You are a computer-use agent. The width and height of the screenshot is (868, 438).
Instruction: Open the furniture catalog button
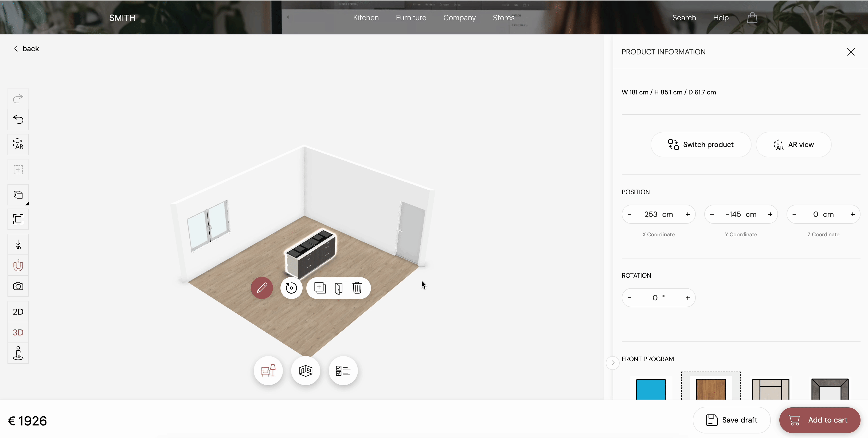click(268, 371)
